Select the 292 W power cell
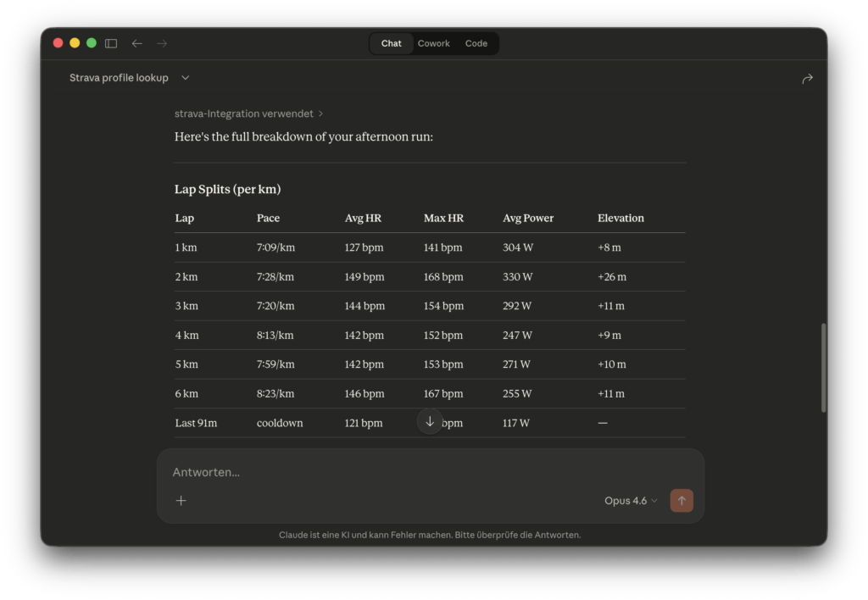 [x=516, y=306]
